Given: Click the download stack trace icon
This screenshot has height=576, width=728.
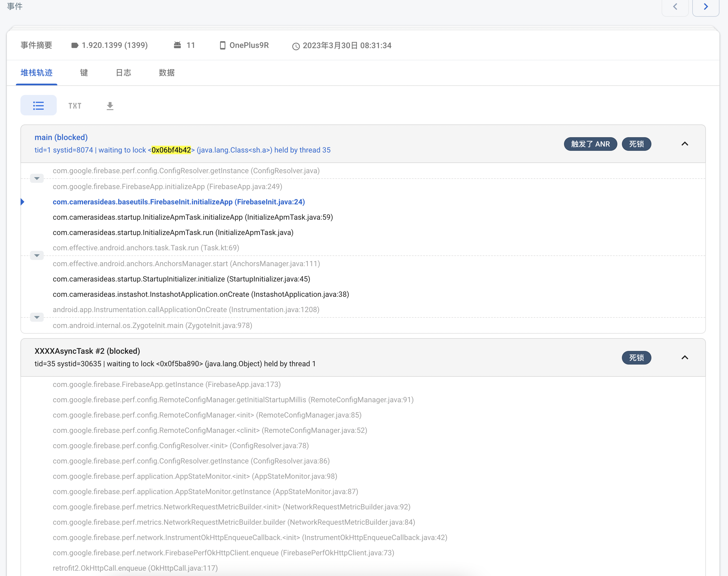Looking at the screenshot, I should point(110,105).
